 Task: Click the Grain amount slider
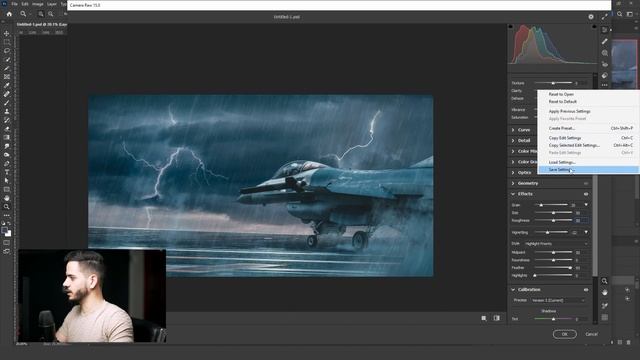point(551,205)
